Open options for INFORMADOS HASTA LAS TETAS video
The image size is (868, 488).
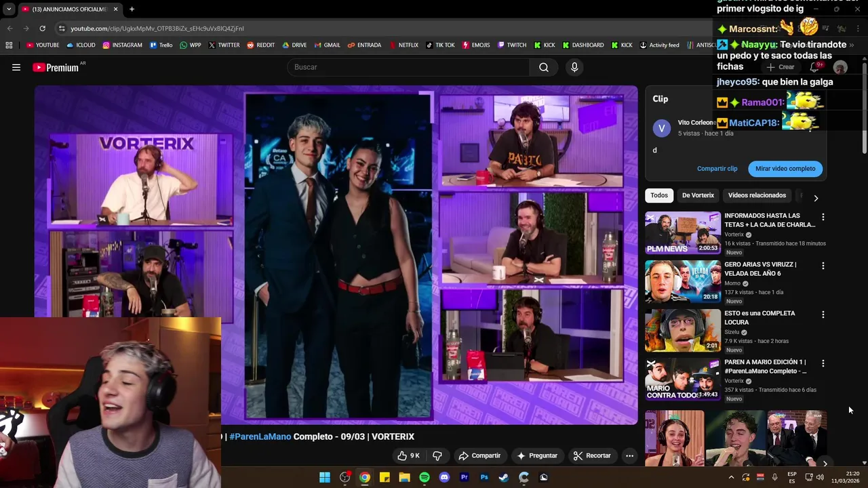tap(823, 217)
